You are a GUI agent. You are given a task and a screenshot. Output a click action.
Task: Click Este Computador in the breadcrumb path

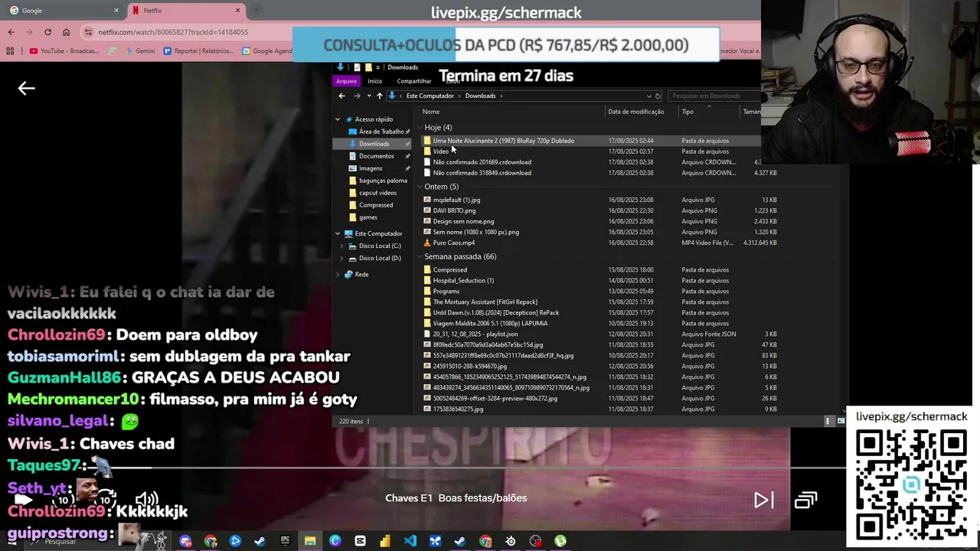click(430, 96)
